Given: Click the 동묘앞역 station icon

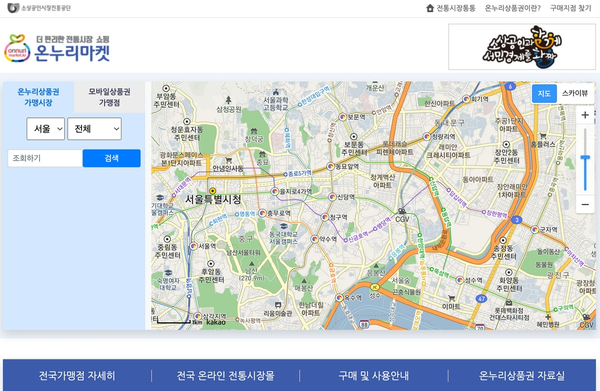Looking at the screenshot, I should (x=331, y=166).
